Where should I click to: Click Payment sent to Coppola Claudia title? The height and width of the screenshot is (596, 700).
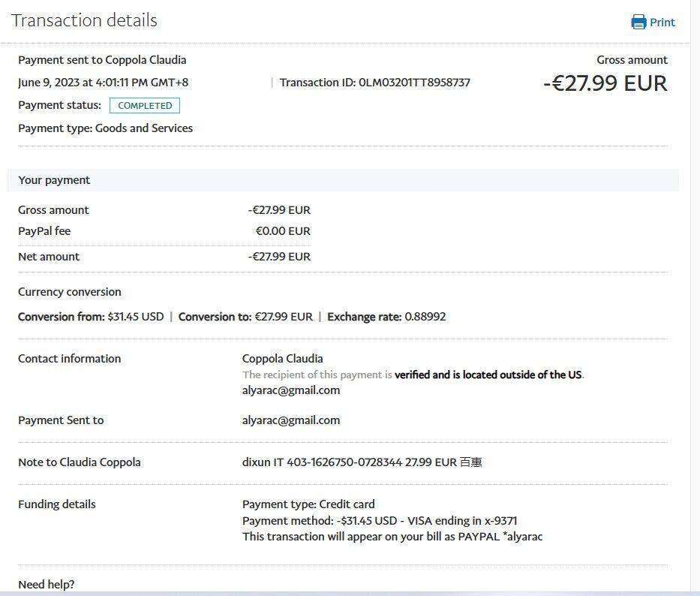pyautogui.click(x=102, y=60)
